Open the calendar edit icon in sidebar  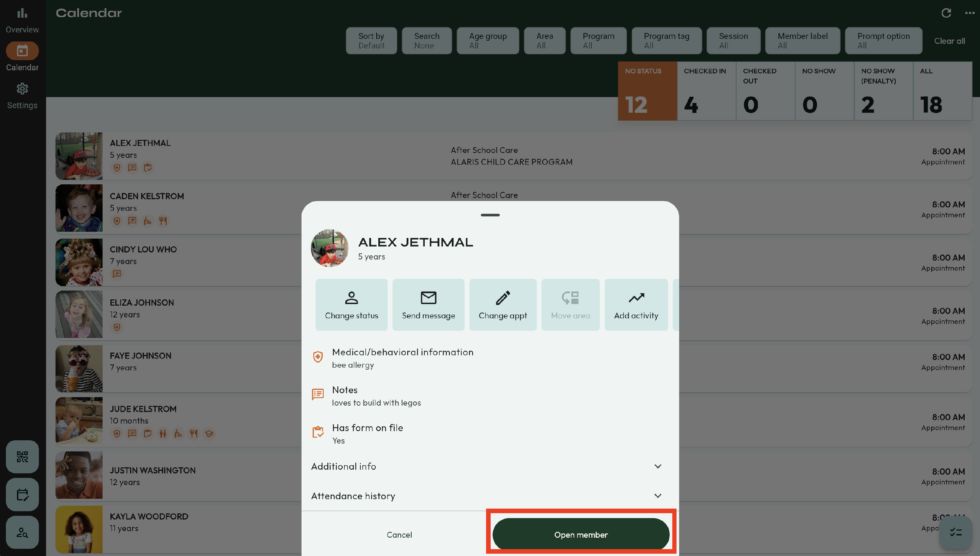[x=22, y=495]
